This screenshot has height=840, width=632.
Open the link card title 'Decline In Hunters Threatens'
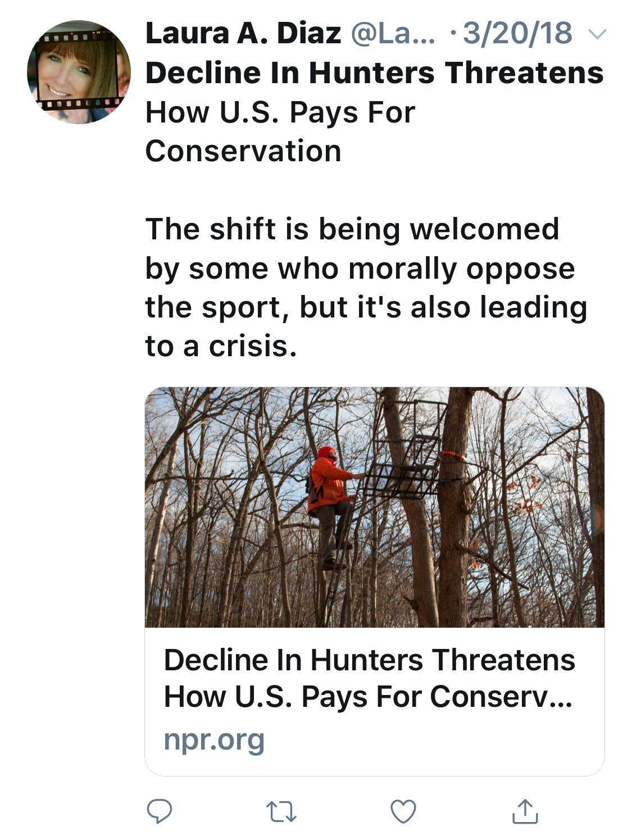pyautogui.click(x=369, y=660)
